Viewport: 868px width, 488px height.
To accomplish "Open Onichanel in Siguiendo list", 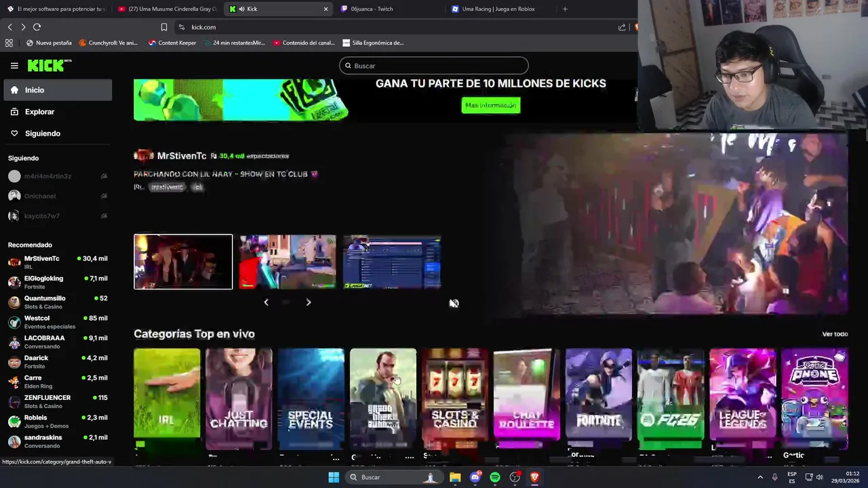I will pyautogui.click(x=58, y=196).
